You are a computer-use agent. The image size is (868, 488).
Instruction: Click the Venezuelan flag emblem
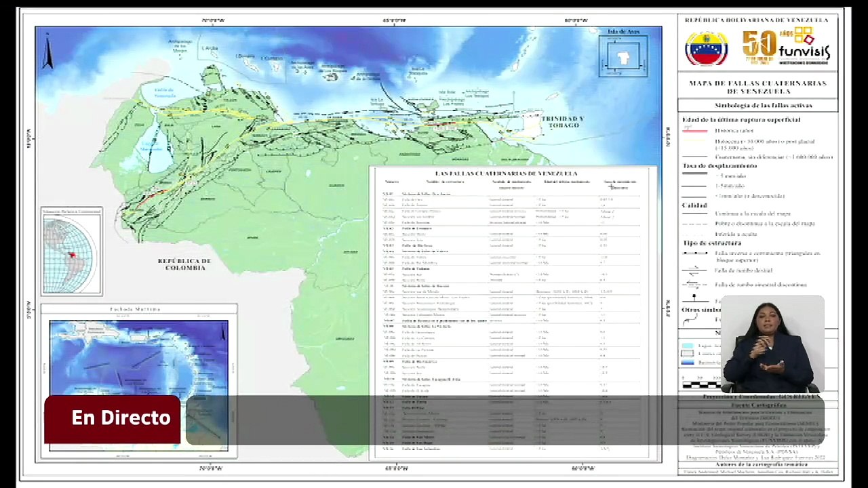[706, 48]
